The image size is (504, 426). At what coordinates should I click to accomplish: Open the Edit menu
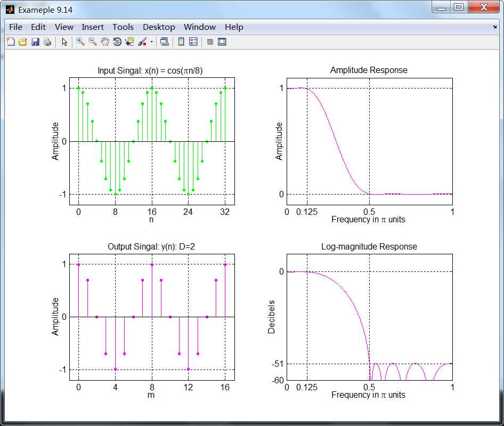[x=38, y=27]
